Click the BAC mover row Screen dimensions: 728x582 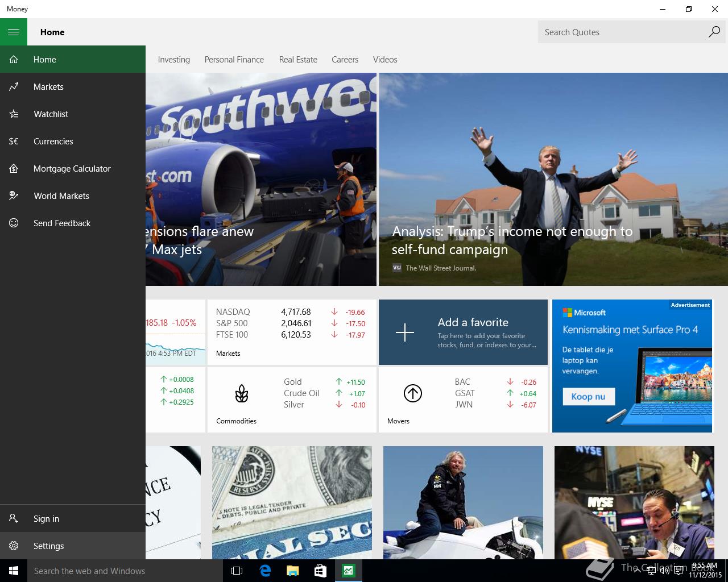pyautogui.click(x=496, y=381)
